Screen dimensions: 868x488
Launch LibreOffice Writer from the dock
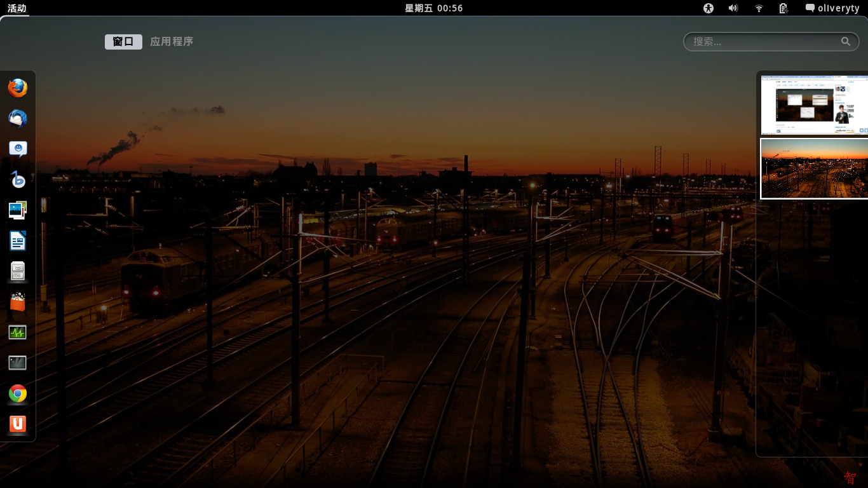click(18, 241)
